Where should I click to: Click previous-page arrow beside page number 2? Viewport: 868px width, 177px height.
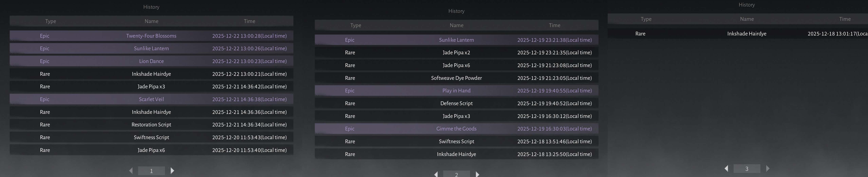(x=436, y=174)
